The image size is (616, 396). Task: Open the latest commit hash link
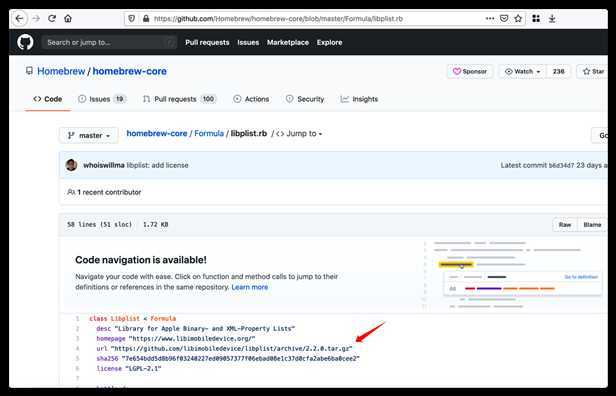click(x=561, y=165)
